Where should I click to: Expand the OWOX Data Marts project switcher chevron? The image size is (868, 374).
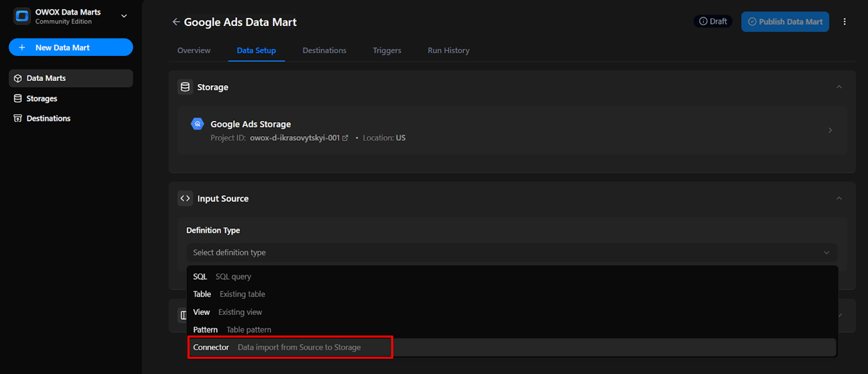pos(124,17)
